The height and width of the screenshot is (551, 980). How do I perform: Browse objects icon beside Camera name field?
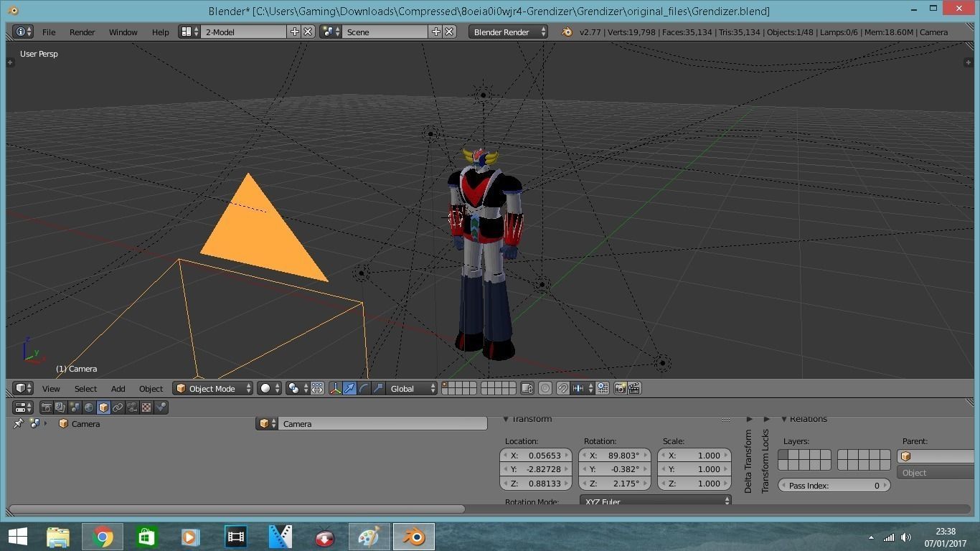point(267,424)
